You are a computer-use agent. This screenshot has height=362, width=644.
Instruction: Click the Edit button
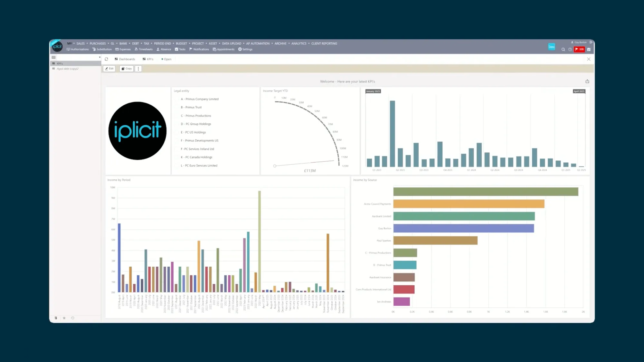click(x=109, y=69)
